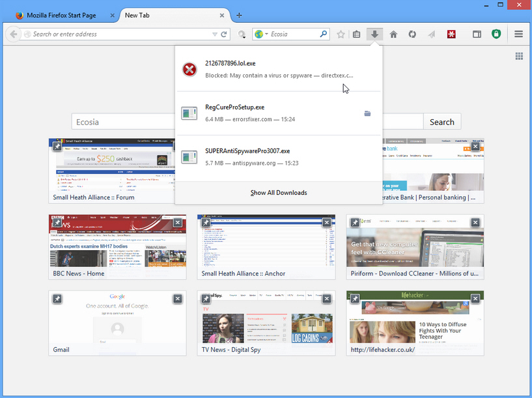This screenshot has width=532, height=398.
Task: Open a new tab with plus button
Action: (x=239, y=15)
